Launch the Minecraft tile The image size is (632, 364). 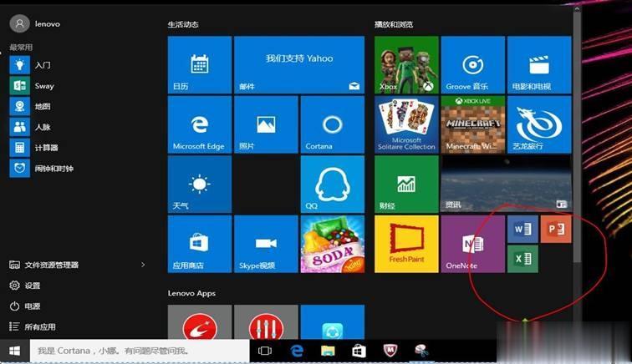pos(473,124)
